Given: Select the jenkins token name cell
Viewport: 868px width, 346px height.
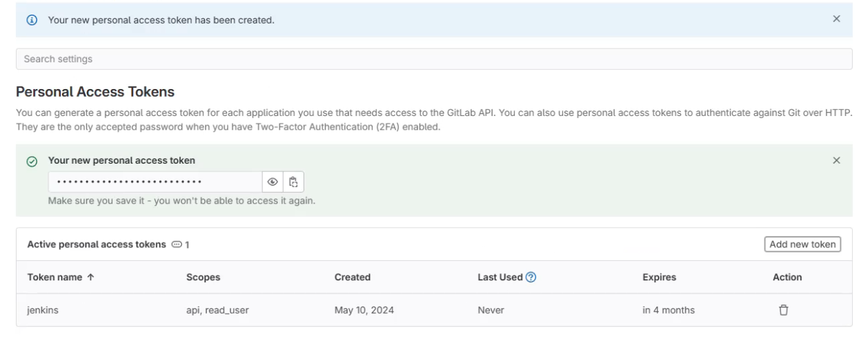Looking at the screenshot, I should pyautogui.click(x=41, y=310).
